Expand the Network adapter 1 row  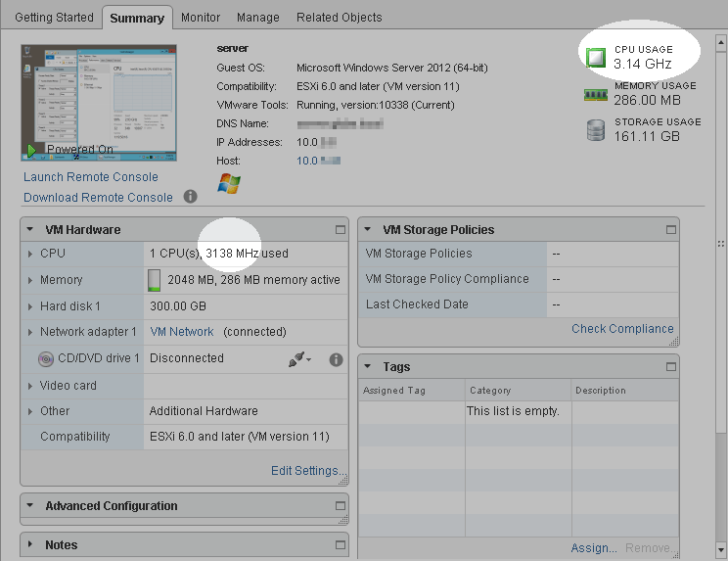[x=30, y=332]
